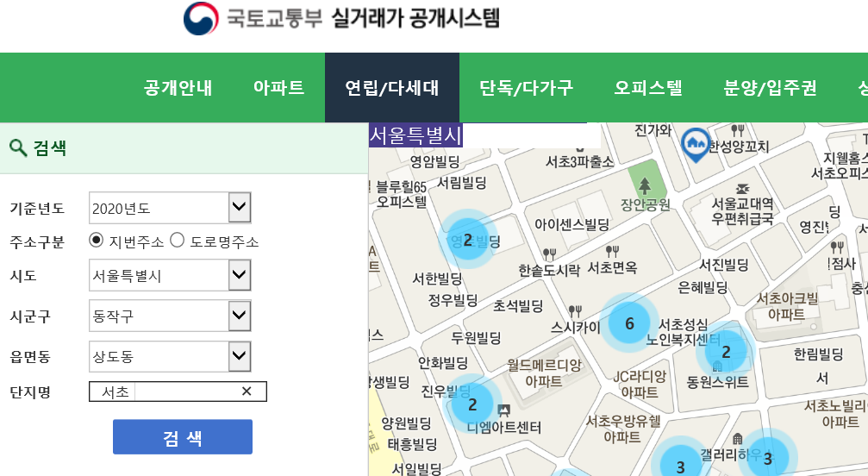The height and width of the screenshot is (476, 868).
Task: Go to the 분양/입주권 tab
Action: point(770,87)
